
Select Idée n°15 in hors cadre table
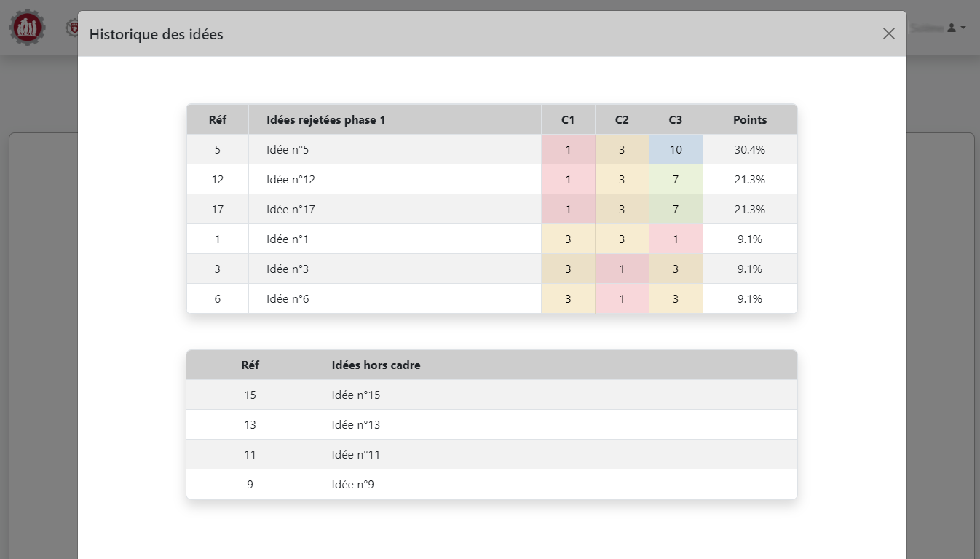355,395
